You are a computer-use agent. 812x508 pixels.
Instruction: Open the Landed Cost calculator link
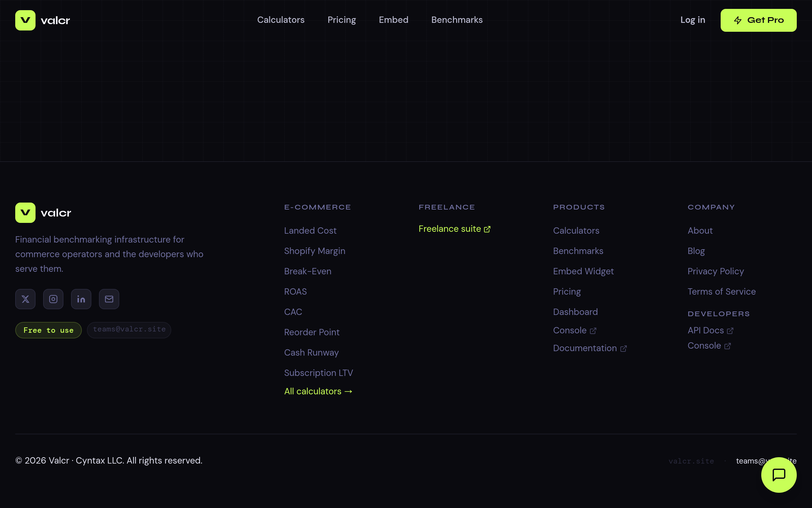coord(310,231)
